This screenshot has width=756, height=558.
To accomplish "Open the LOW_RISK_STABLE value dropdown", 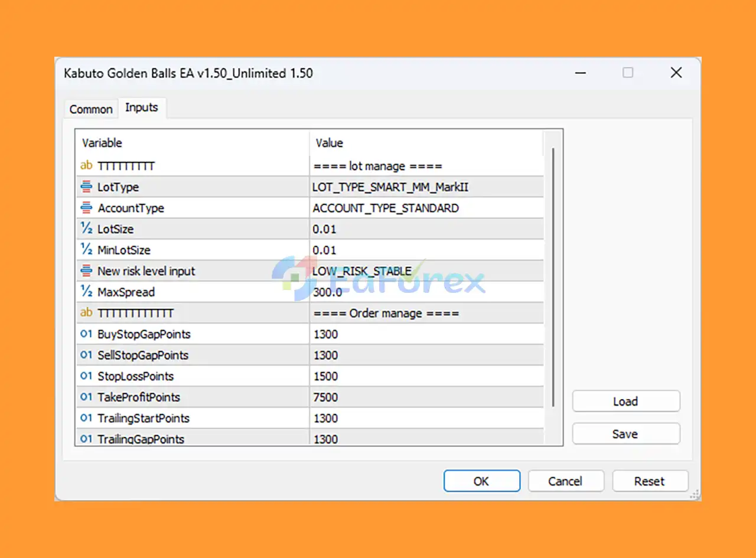I will click(426, 271).
